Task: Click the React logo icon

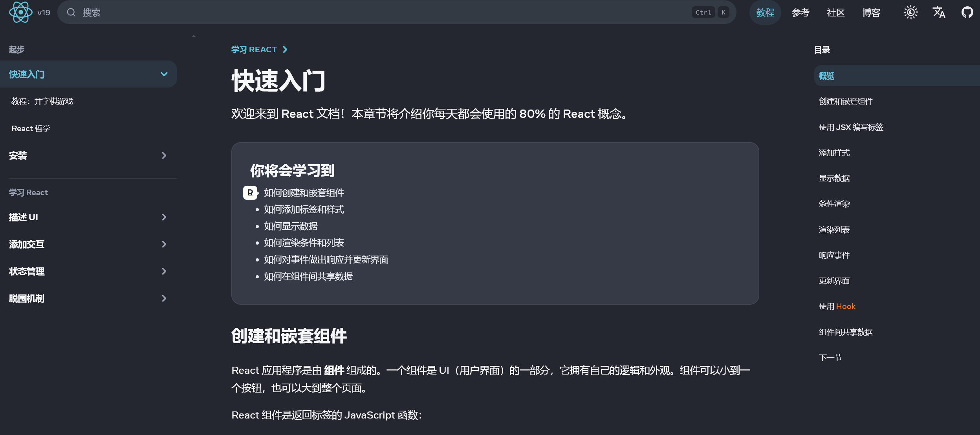Action: [x=20, y=12]
